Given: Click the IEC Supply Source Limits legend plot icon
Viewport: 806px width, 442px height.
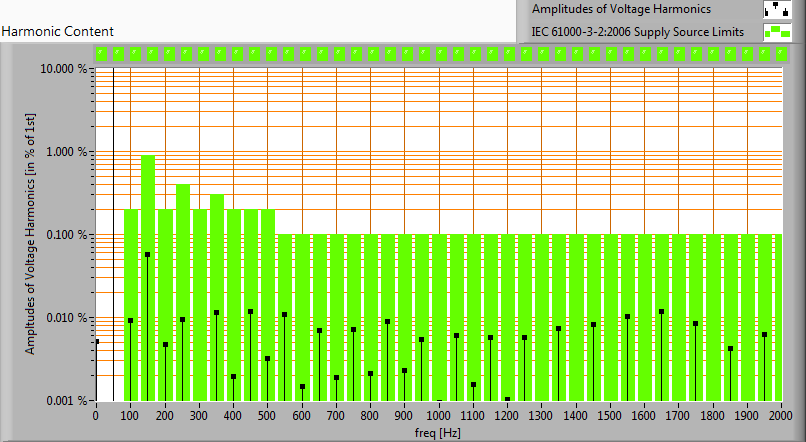Looking at the screenshot, I should click(x=776, y=32).
